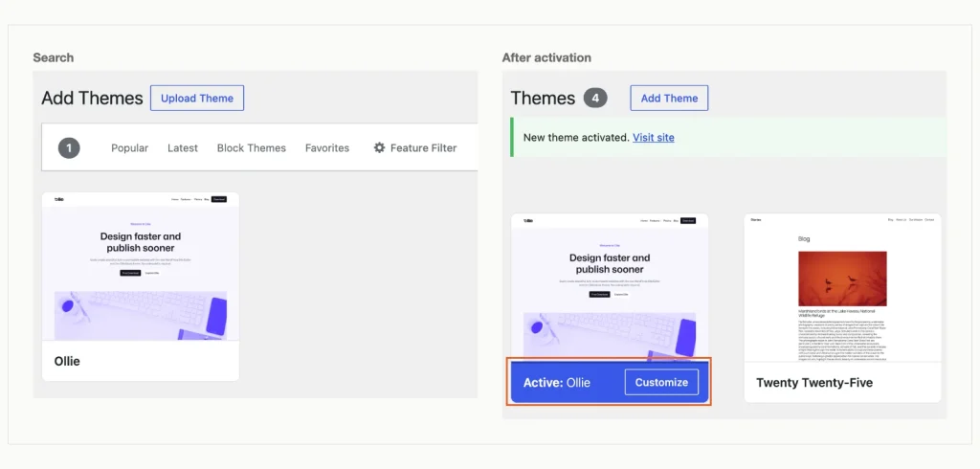The width and height of the screenshot is (980, 469).
Task: Click the themes count badge 4
Action: pos(595,99)
